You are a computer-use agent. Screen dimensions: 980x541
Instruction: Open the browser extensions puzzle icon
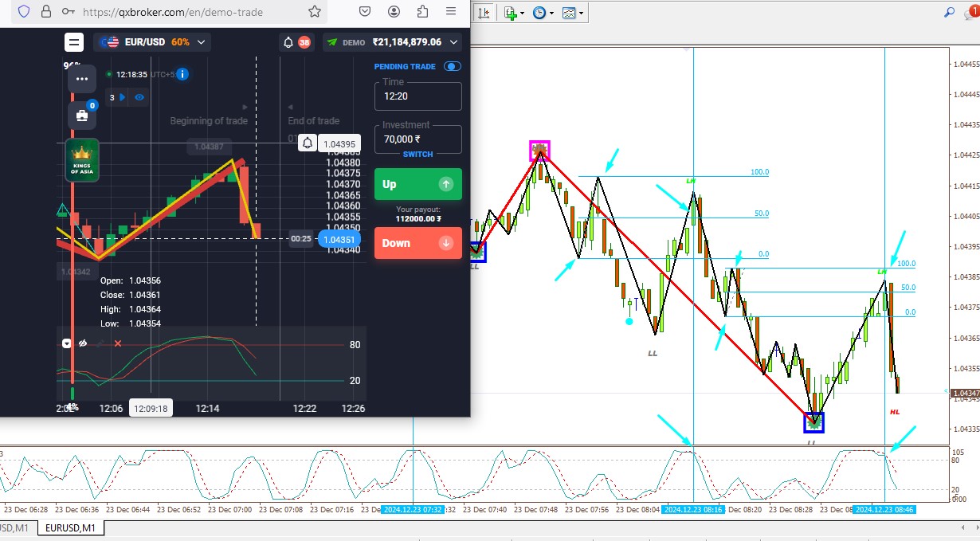click(423, 12)
